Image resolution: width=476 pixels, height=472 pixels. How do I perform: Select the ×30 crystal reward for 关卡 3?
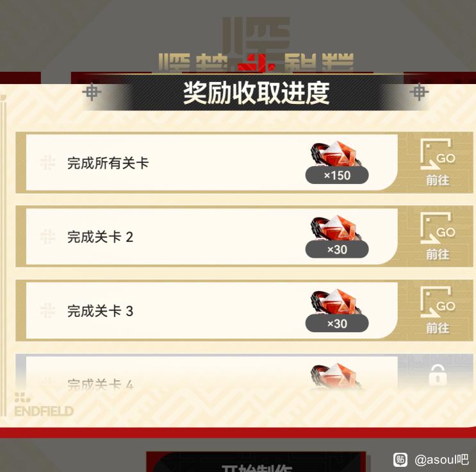(337, 310)
